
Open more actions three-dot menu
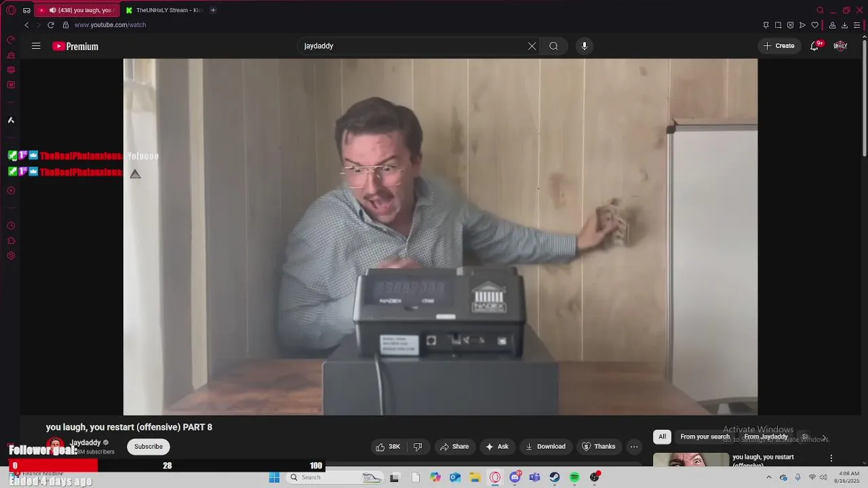634,447
